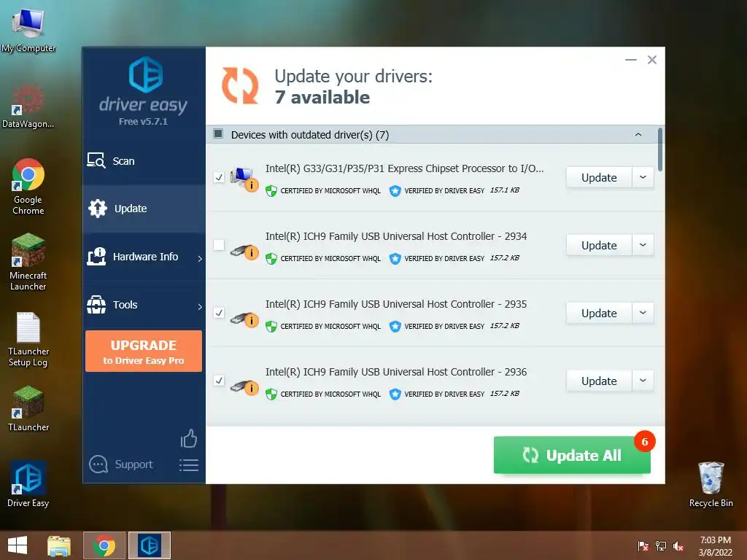Image resolution: width=747 pixels, height=560 pixels.
Task: Open Hardware Info section
Action: 144,257
